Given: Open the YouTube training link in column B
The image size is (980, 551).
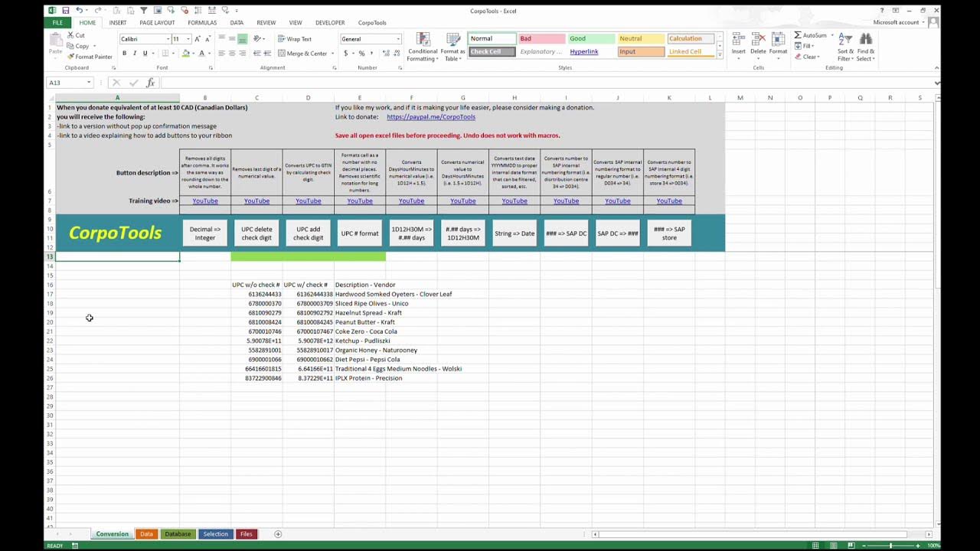Looking at the screenshot, I should click(205, 201).
